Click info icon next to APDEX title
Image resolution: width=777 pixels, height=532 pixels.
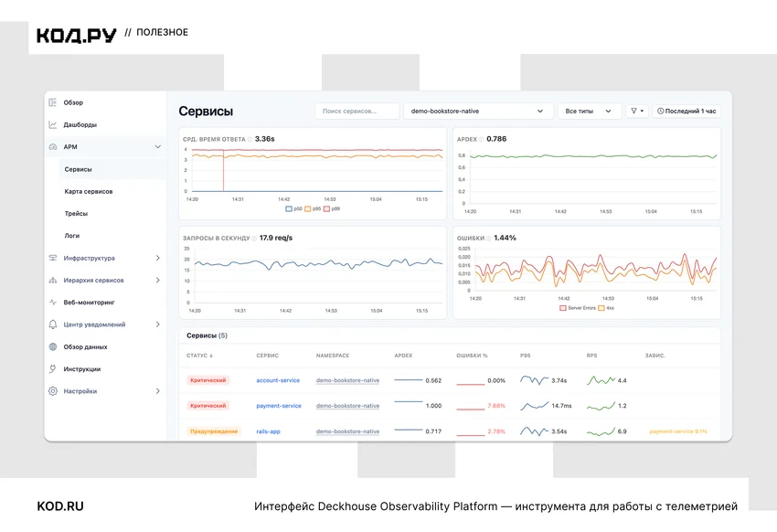tap(481, 139)
